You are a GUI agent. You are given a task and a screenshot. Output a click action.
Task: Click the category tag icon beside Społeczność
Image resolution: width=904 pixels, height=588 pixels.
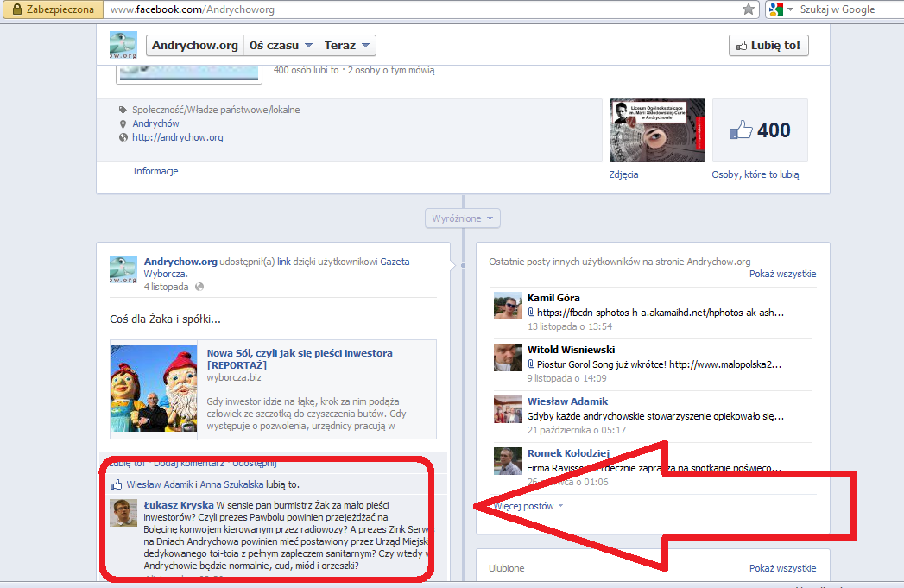pyautogui.click(x=123, y=110)
